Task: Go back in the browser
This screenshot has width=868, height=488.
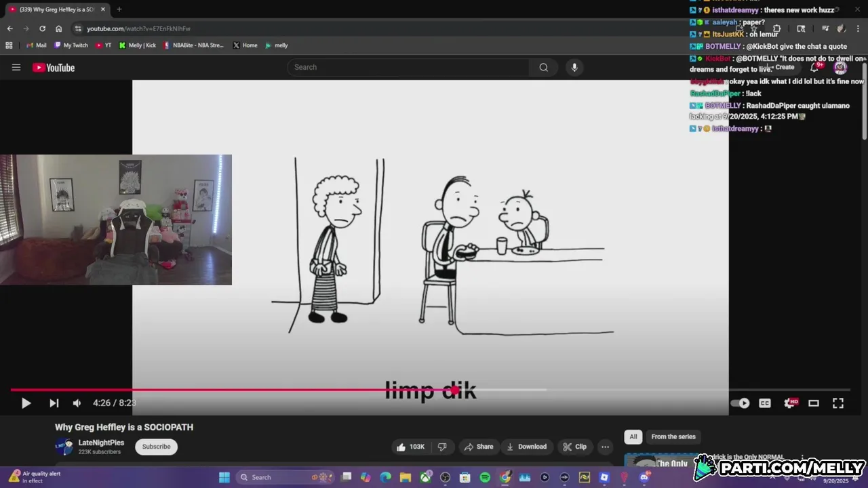Action: tap(9, 28)
